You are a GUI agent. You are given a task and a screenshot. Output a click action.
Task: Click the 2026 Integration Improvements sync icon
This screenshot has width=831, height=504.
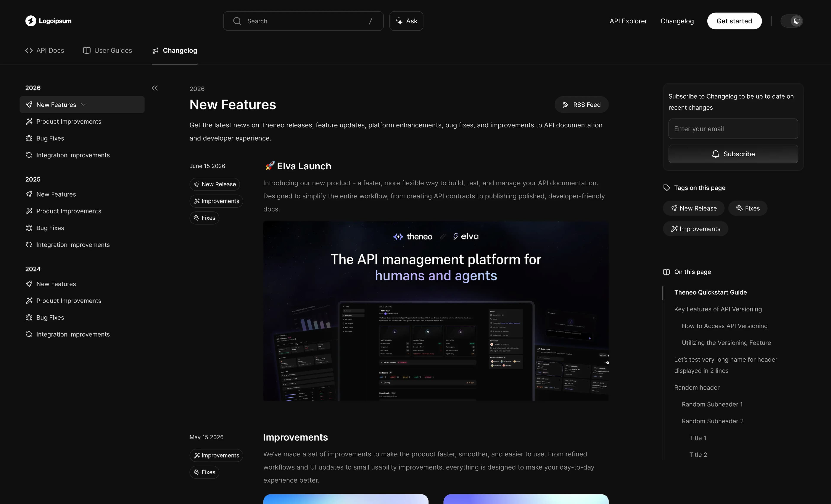tap(29, 155)
